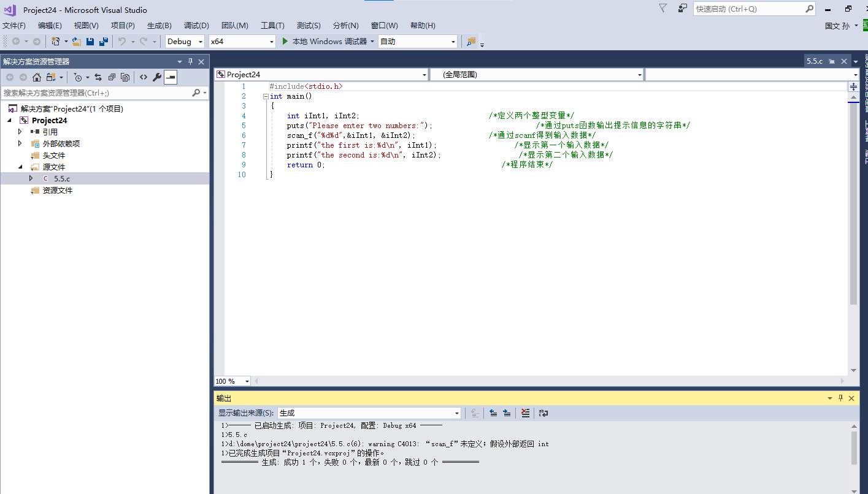Expand the 引用 node in Solution Explorer
Viewport: 868px width, 494px height.
[20, 132]
